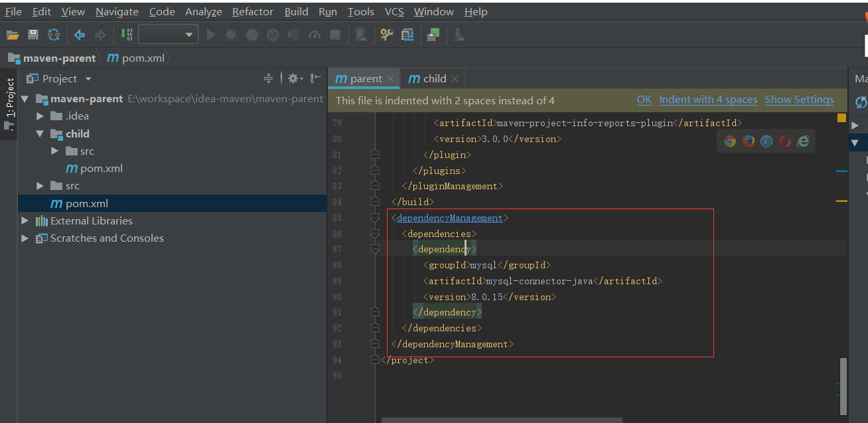Click version 8.0.15 text on line 90
This screenshot has width=868, height=423.
486,297
